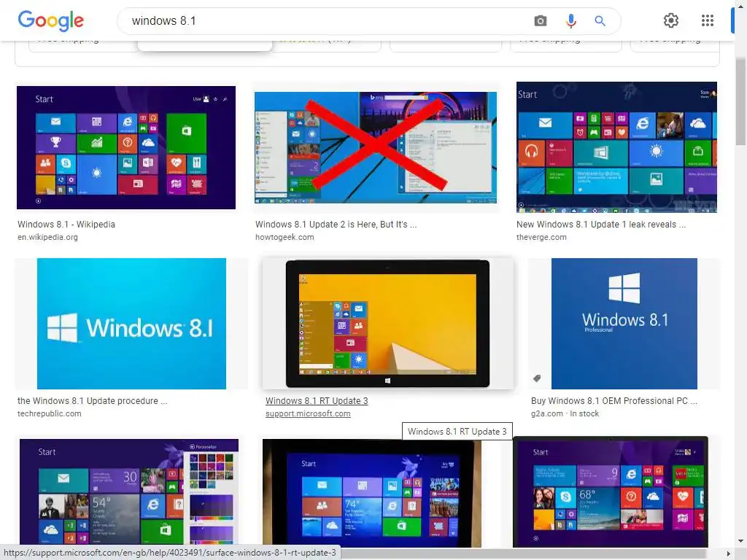
Task: Visit the theverge.com source link
Action: click(x=542, y=237)
